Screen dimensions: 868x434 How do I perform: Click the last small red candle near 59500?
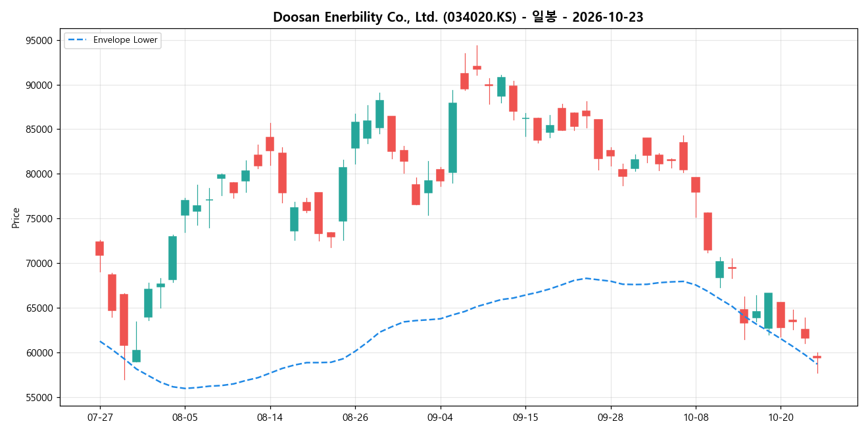tap(817, 357)
